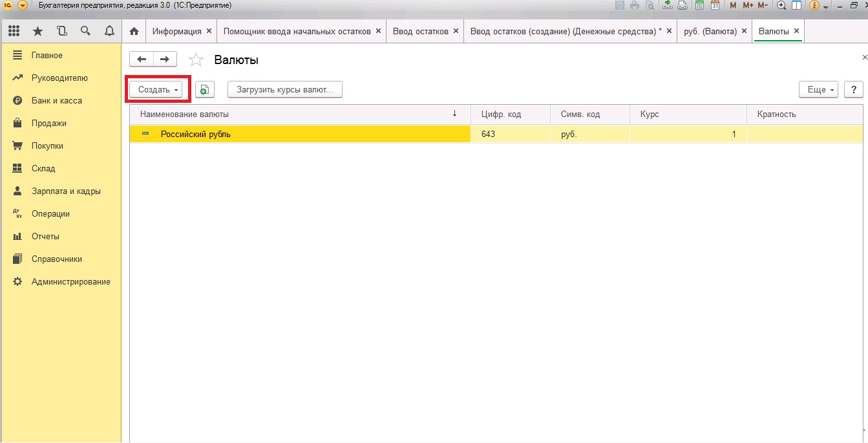The image size is (868, 443).
Task: Expand the Создать dropdown button
Action: (x=156, y=90)
